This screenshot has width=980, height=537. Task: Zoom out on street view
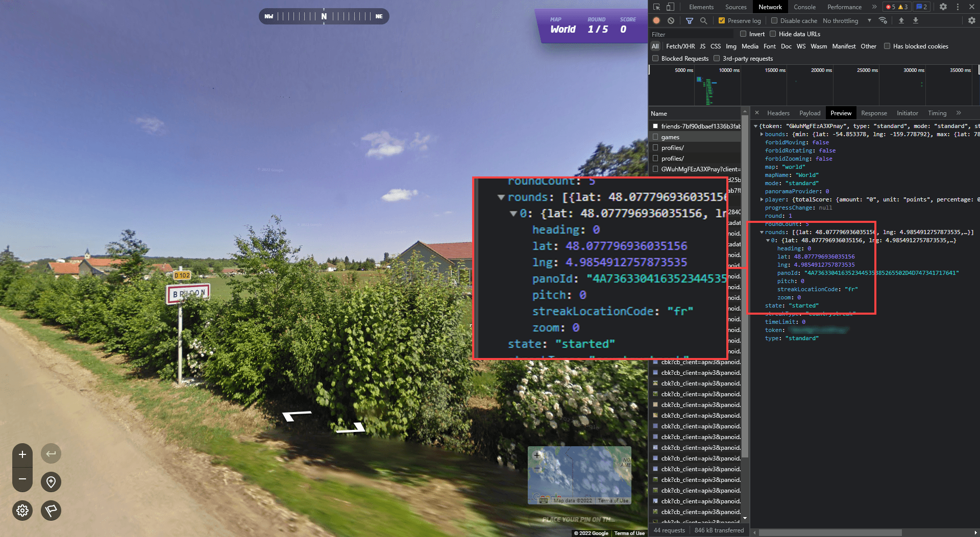click(22, 479)
